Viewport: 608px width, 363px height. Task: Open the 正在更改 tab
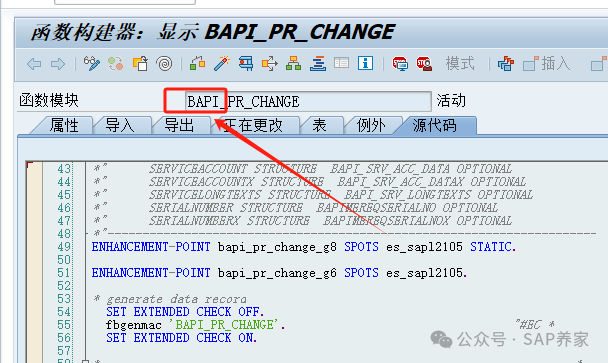coord(254,125)
